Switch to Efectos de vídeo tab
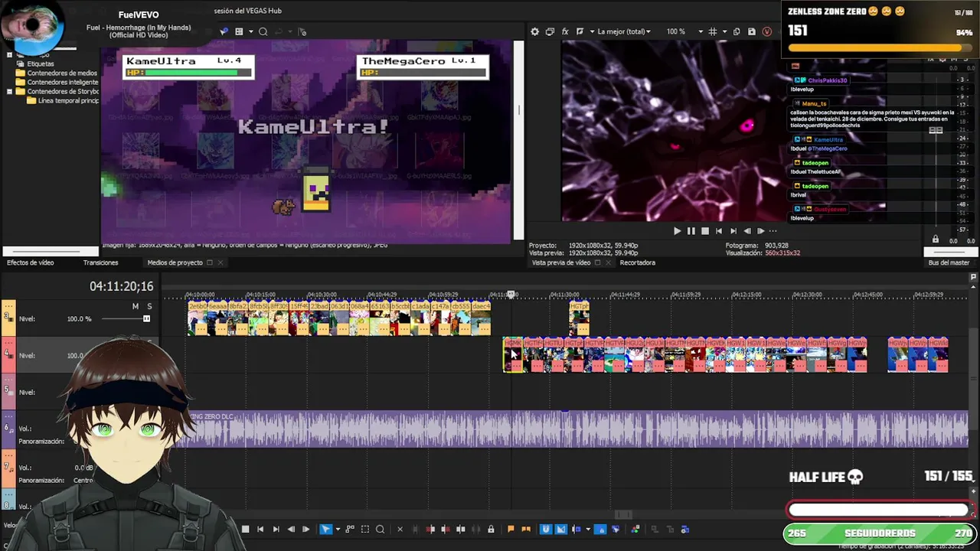The width and height of the screenshot is (980, 551). (x=31, y=262)
